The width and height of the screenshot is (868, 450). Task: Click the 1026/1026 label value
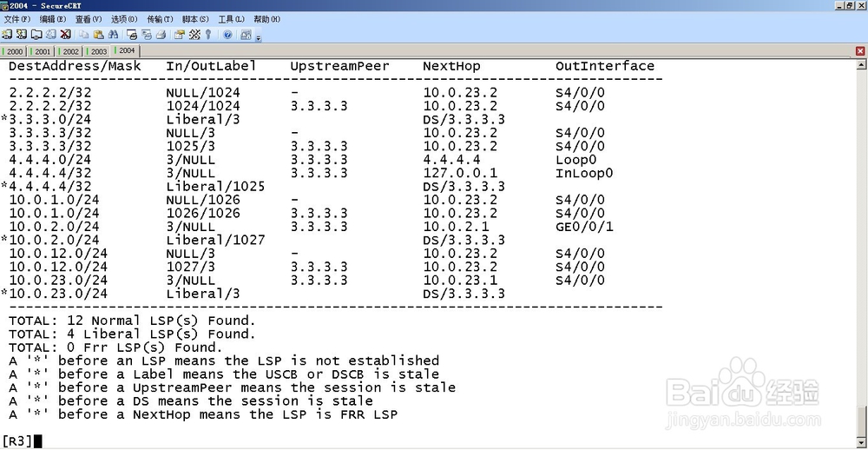pos(202,214)
